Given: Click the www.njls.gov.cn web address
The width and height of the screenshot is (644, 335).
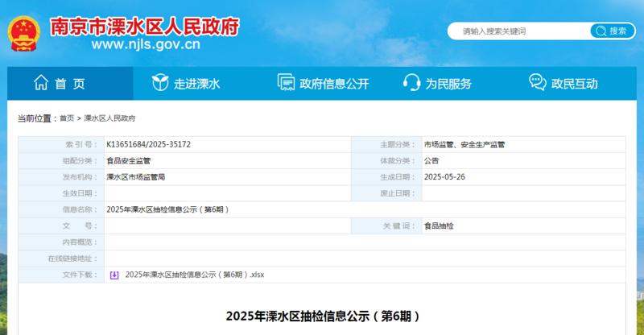Looking at the screenshot, I should pos(146,44).
